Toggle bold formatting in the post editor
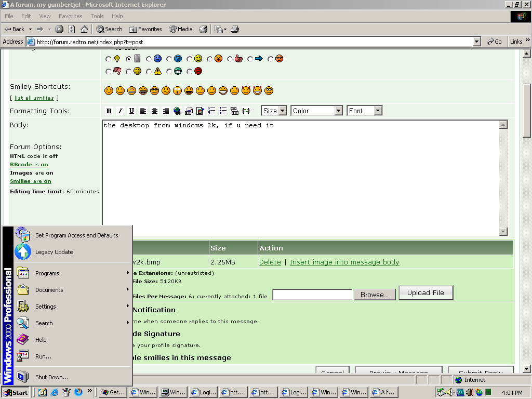 109,111
